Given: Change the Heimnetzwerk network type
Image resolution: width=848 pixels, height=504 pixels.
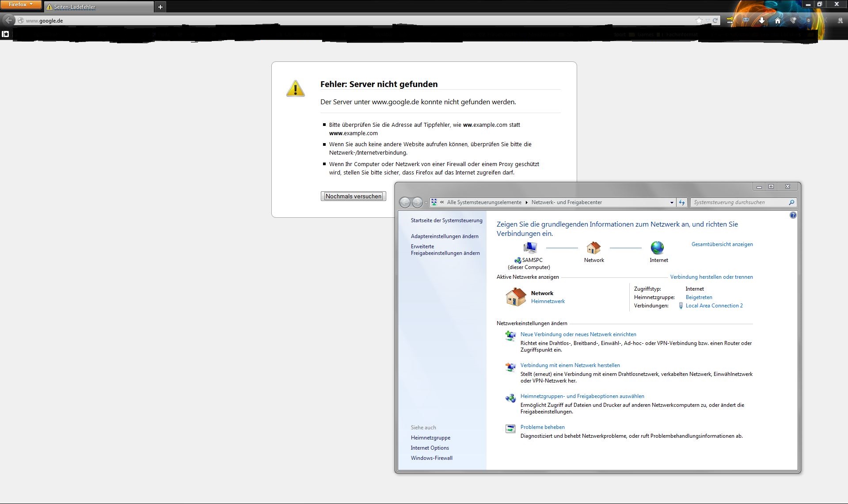Looking at the screenshot, I should tap(548, 301).
